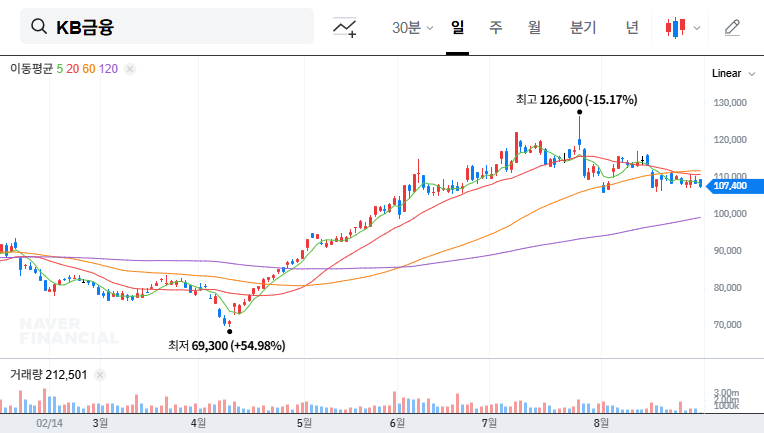The width and height of the screenshot is (764, 433).
Task: Click the 거래량 212,501 label
Action: [x=48, y=375]
